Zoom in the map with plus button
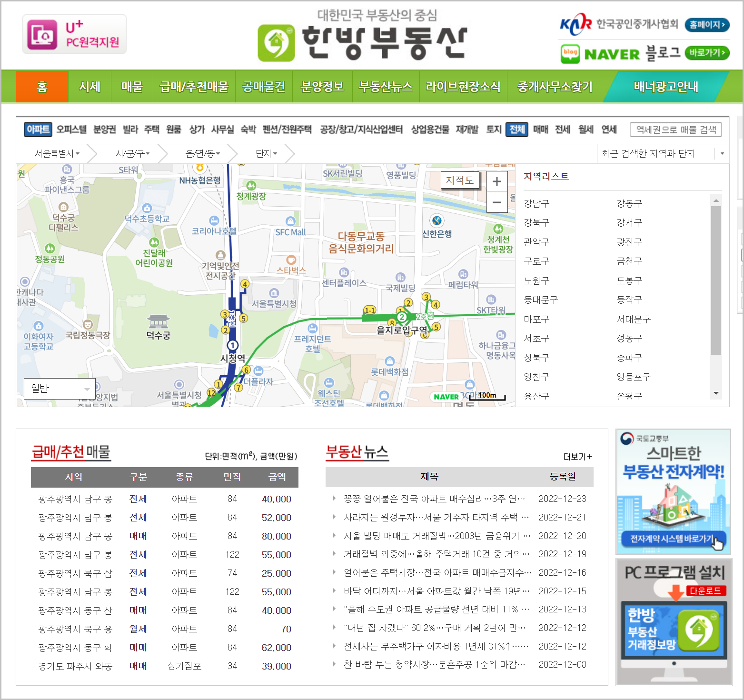 point(497,181)
